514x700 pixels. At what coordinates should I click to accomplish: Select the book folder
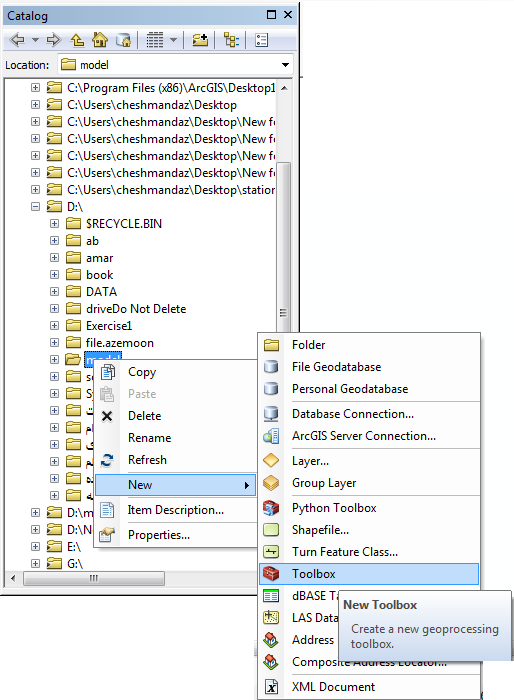click(x=100, y=275)
